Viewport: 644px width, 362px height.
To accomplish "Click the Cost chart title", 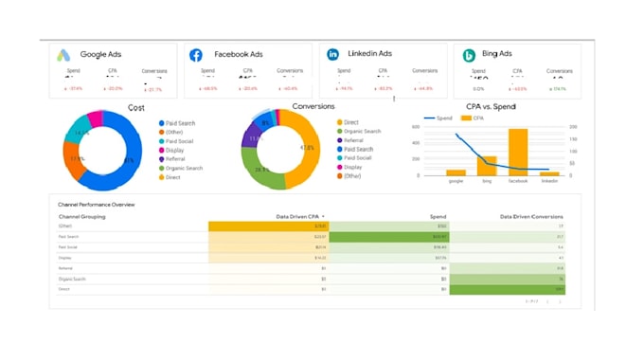I will pos(136,108).
